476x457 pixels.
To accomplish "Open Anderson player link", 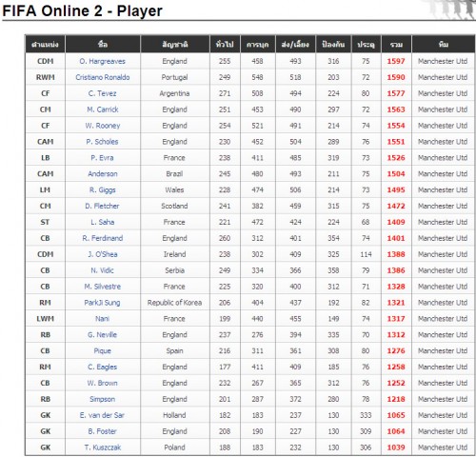I will coord(103,174).
